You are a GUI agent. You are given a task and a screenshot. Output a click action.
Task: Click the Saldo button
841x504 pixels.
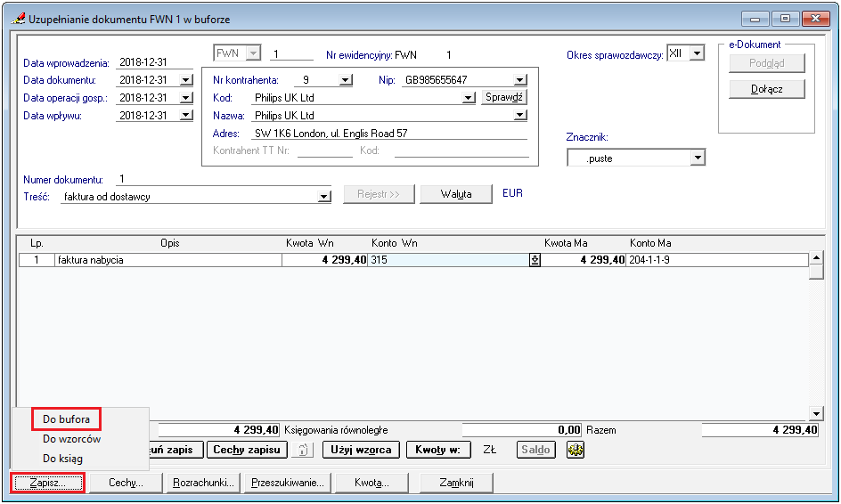tap(535, 450)
